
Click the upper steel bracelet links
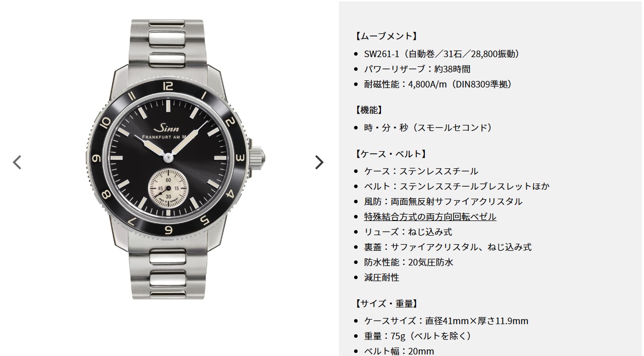click(x=168, y=42)
